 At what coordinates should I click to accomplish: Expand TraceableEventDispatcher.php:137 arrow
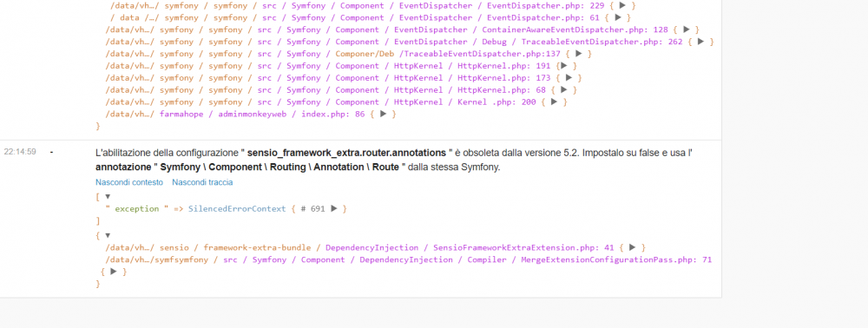578,54
